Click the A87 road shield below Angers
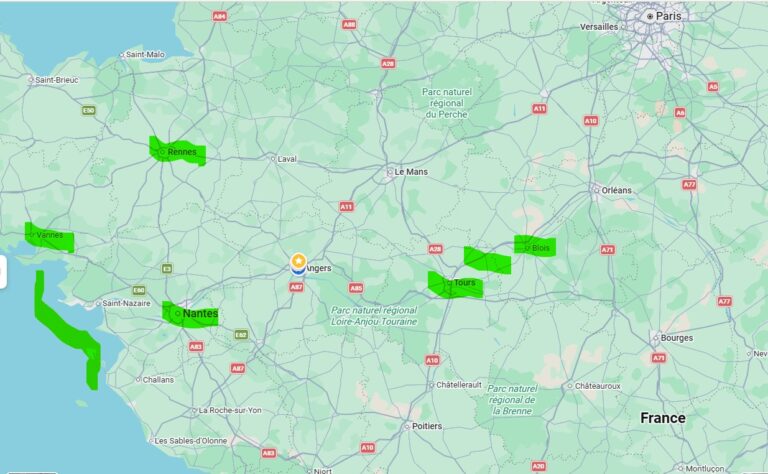Viewport: 768px width, 474px height. tap(296, 287)
